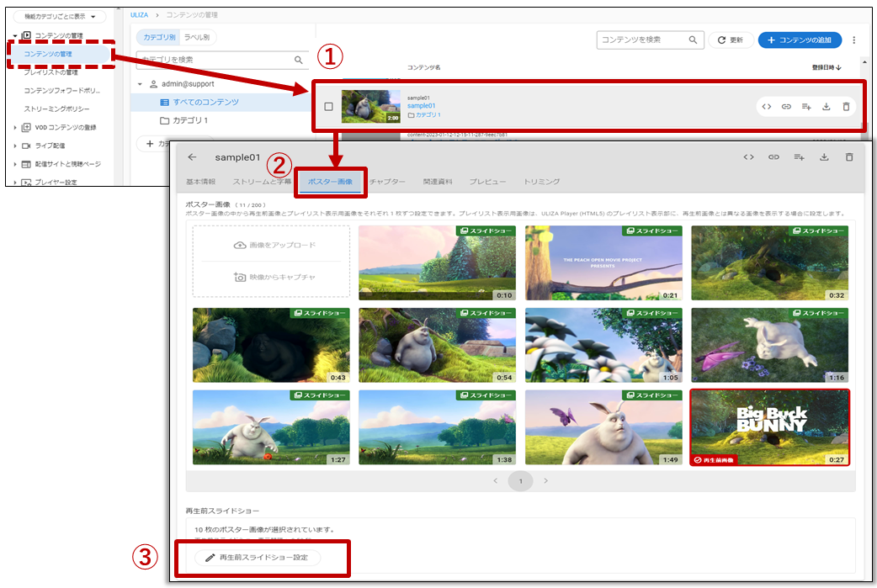
Task: Select プレイリストの管理 in the sidebar
Action: point(50,72)
